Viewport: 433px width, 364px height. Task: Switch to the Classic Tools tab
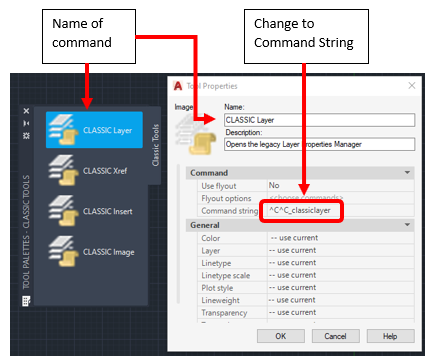(x=155, y=145)
